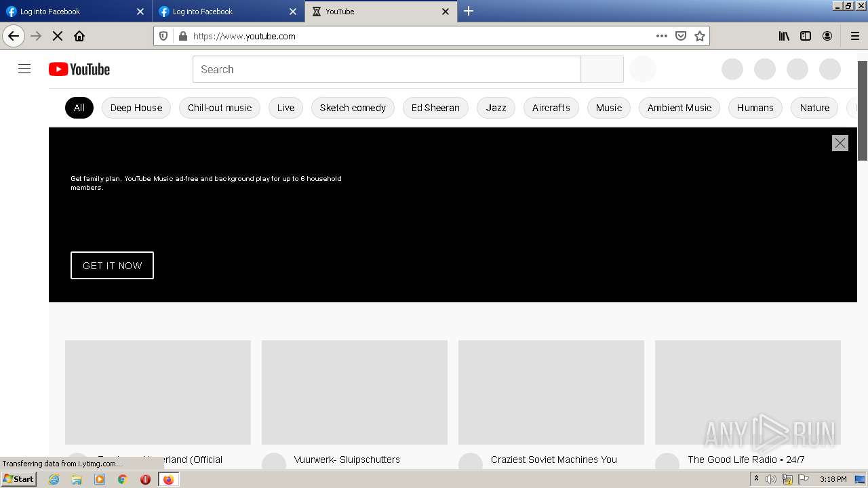
Task: Filter by Live chip
Action: click(x=286, y=108)
